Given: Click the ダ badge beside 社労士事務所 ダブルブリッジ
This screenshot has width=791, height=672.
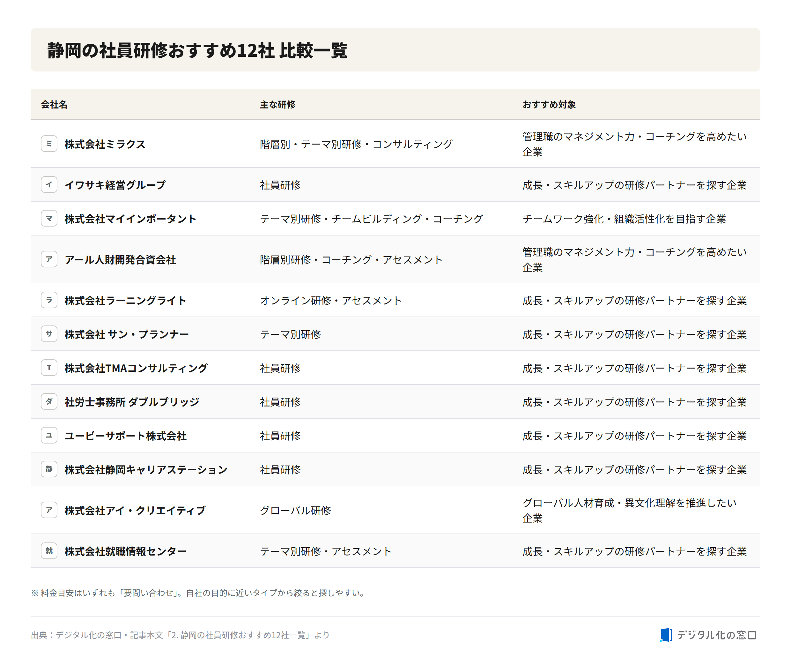Looking at the screenshot, I should [49, 401].
